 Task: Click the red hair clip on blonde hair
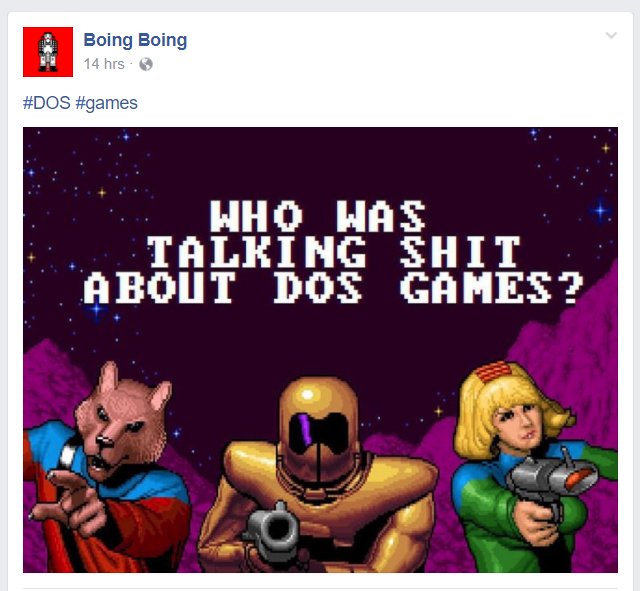click(x=494, y=371)
